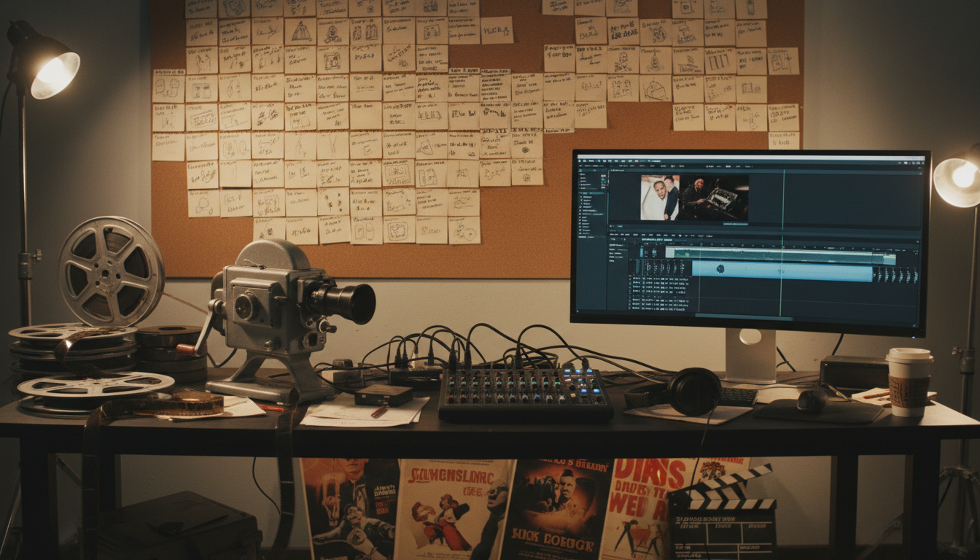
Task: Toggle the checkbox beside the bottom left-sidebar item
Action: [580, 233]
